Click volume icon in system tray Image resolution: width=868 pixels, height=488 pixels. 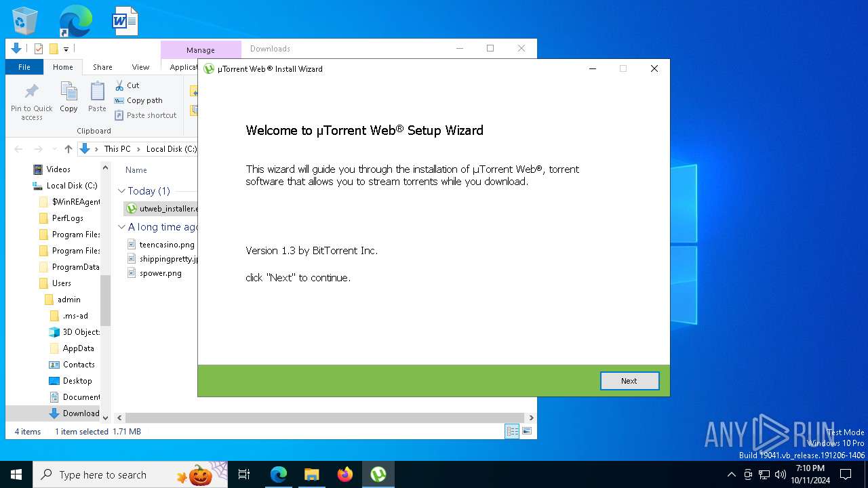pyautogui.click(x=780, y=474)
